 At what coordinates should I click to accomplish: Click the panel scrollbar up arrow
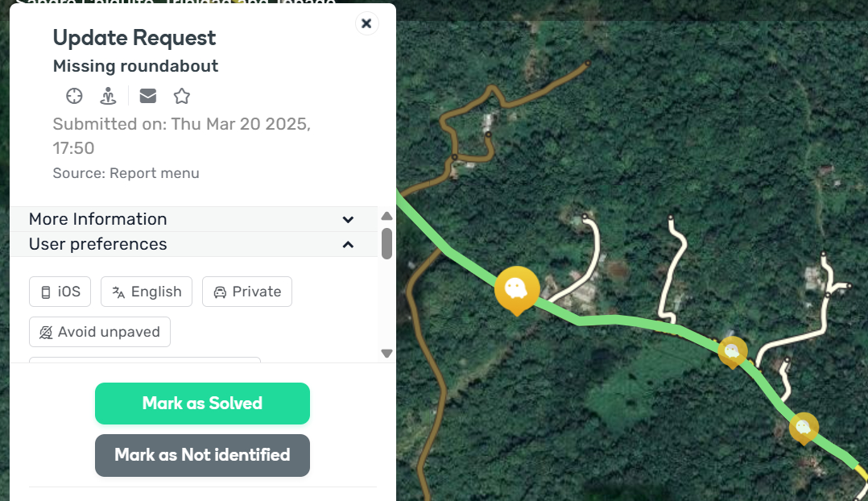(386, 216)
